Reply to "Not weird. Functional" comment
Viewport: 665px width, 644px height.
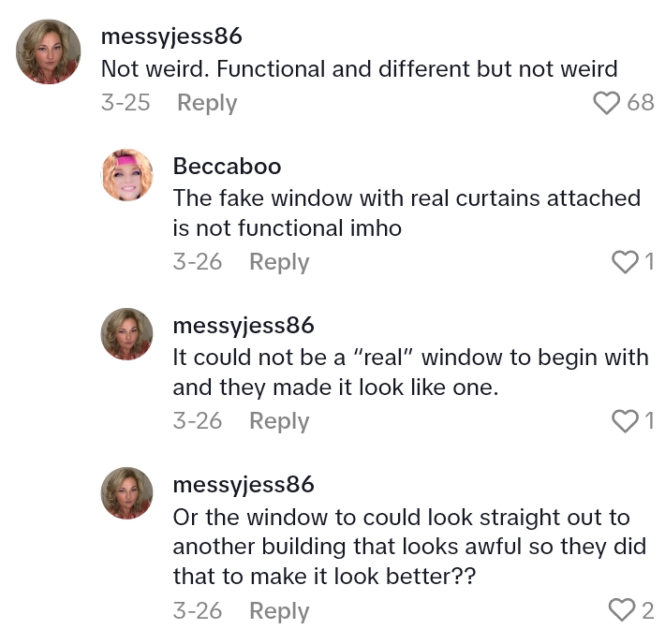[x=207, y=102]
